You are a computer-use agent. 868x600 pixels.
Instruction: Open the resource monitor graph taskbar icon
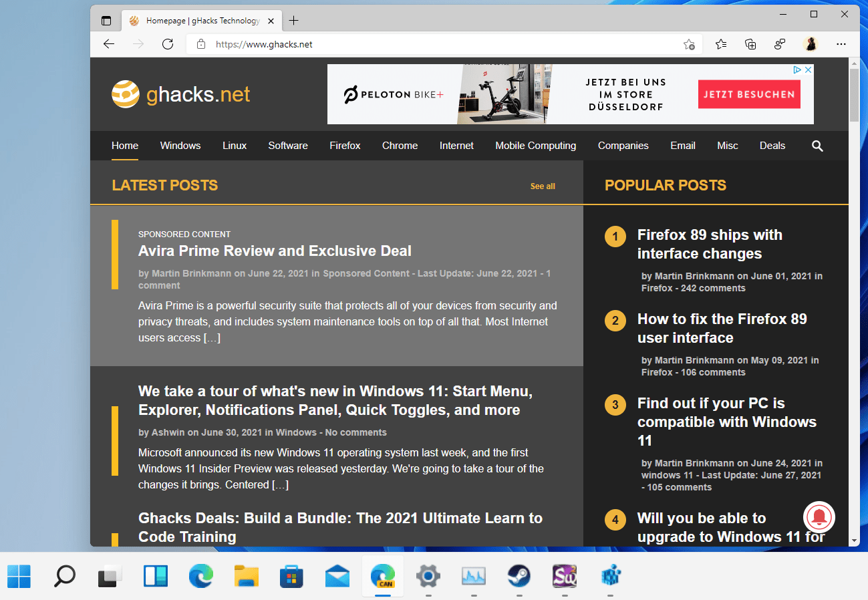pyautogui.click(x=474, y=576)
